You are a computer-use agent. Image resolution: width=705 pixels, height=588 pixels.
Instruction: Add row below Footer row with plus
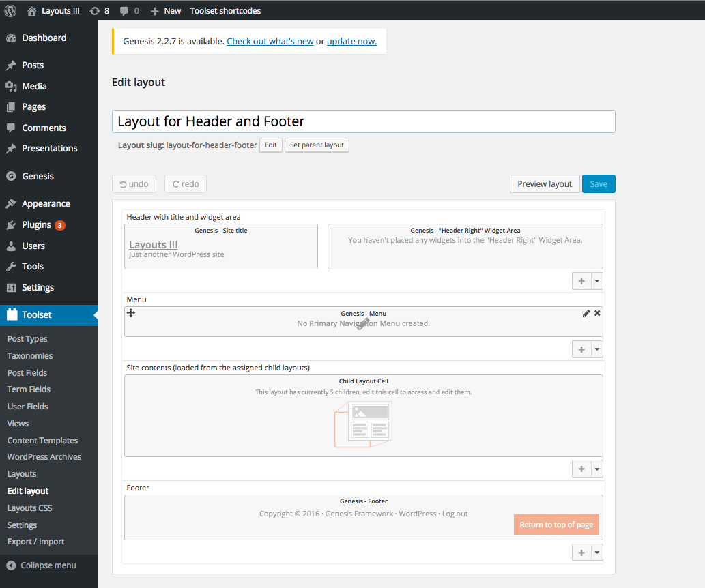(581, 553)
